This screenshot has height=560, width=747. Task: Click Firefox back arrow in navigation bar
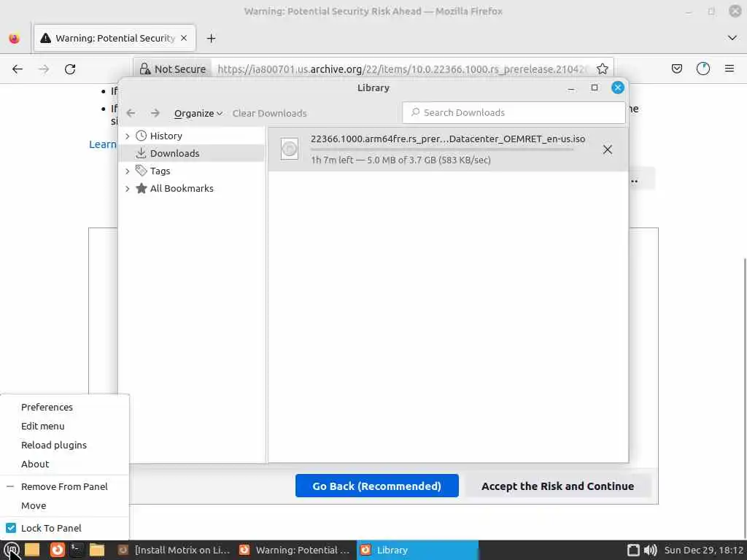tap(18, 69)
